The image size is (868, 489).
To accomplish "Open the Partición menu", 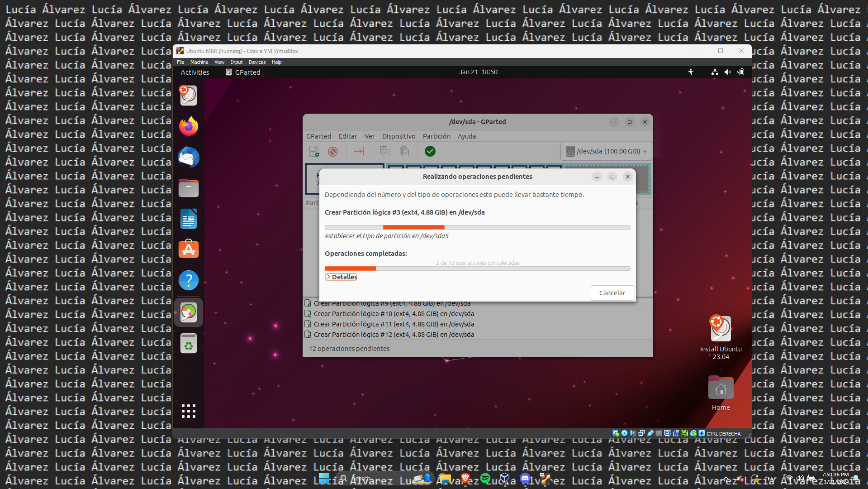I will point(436,136).
